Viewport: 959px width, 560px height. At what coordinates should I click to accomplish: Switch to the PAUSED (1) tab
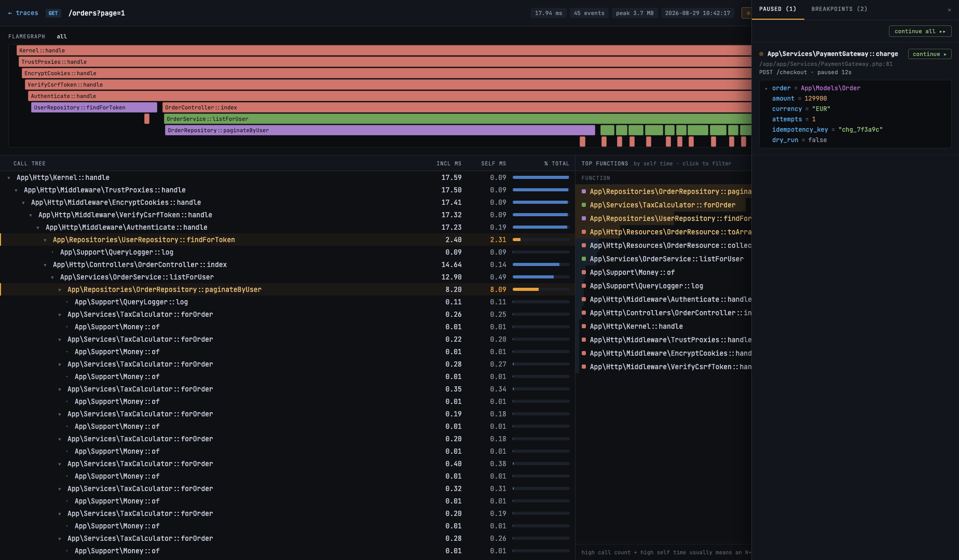(x=777, y=9)
